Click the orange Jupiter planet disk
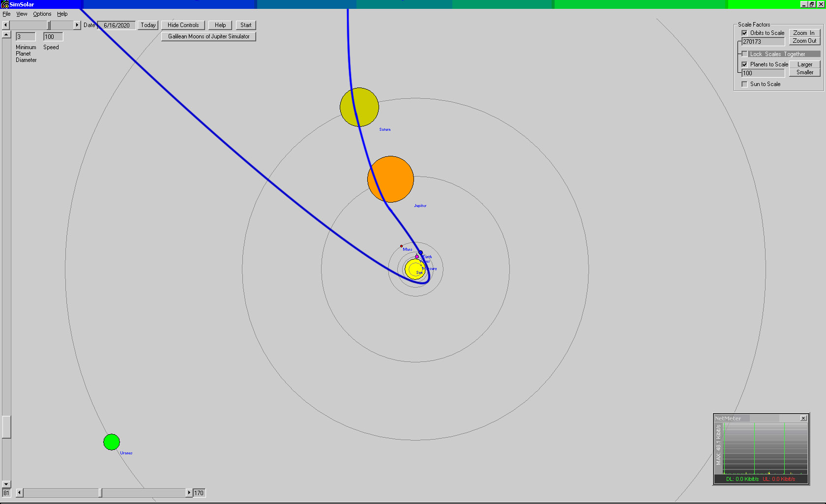The image size is (826, 504). (390, 179)
